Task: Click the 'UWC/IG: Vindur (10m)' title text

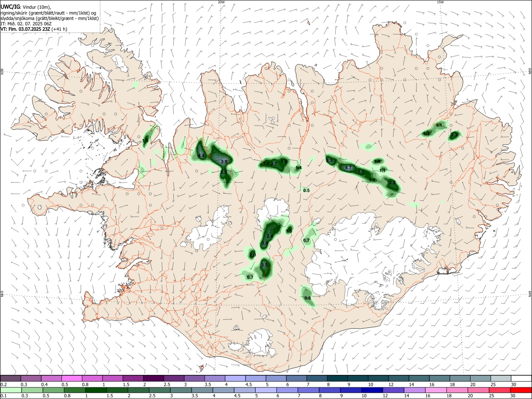Action: pyautogui.click(x=25, y=7)
